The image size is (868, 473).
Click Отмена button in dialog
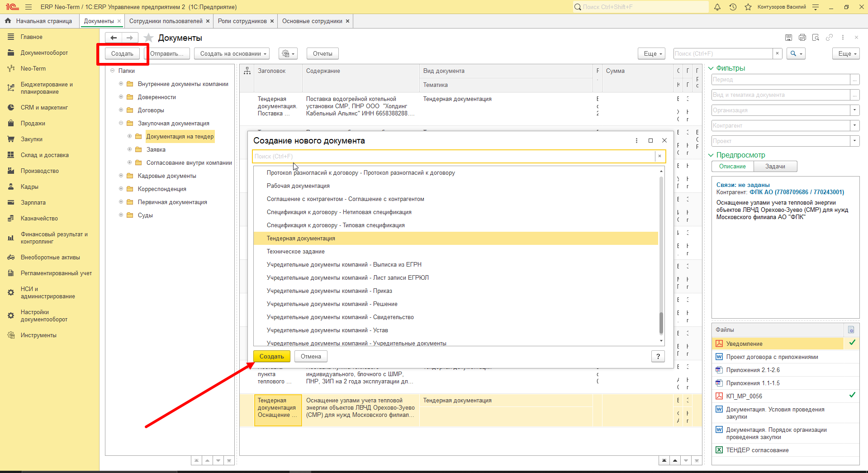pyautogui.click(x=311, y=357)
